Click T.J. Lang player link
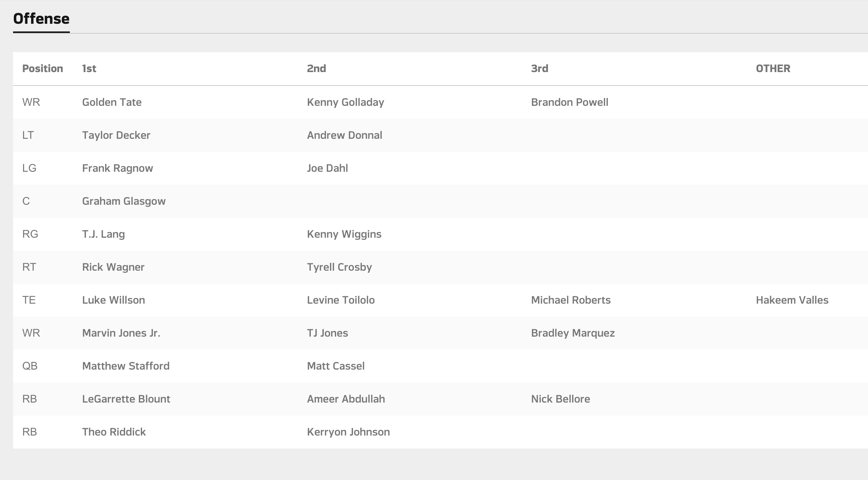 pyautogui.click(x=103, y=234)
